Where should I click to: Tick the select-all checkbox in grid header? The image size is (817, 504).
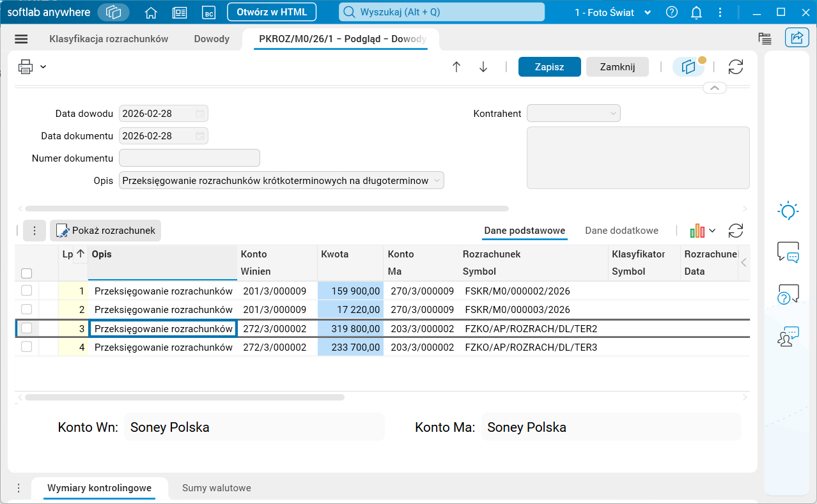tap(27, 273)
